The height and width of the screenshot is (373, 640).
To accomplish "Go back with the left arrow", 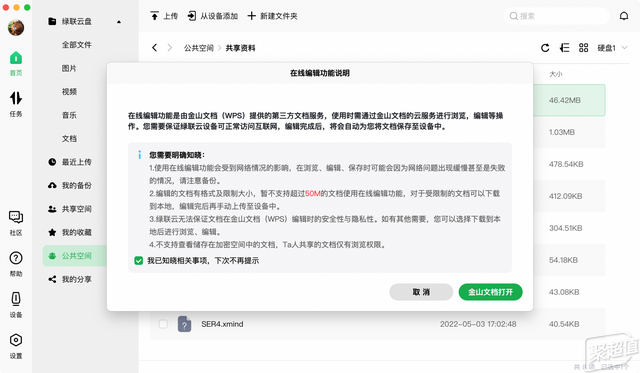I will point(154,48).
